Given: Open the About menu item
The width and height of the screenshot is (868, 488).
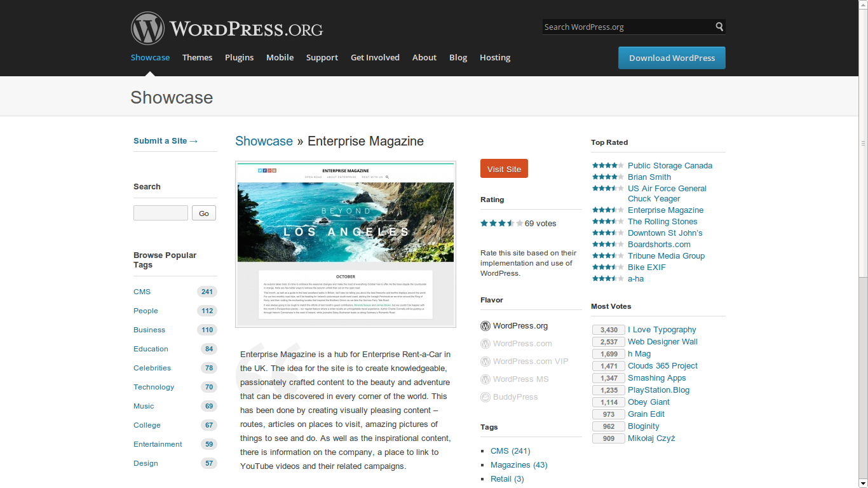Looking at the screenshot, I should (424, 57).
